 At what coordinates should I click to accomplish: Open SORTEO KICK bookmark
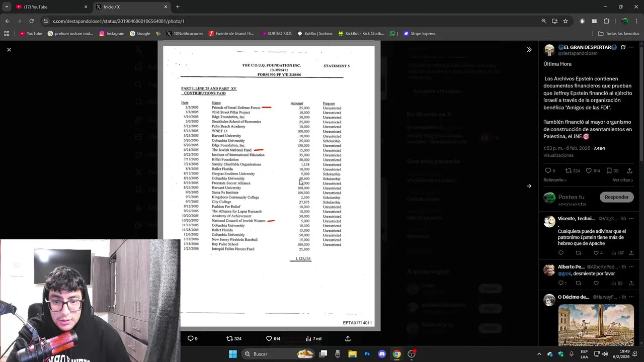[x=276, y=34]
